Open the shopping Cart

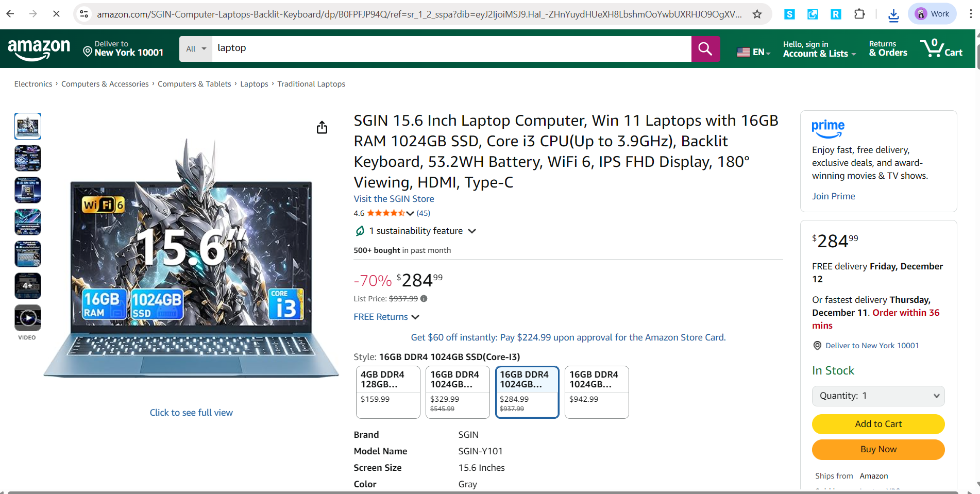(x=941, y=48)
